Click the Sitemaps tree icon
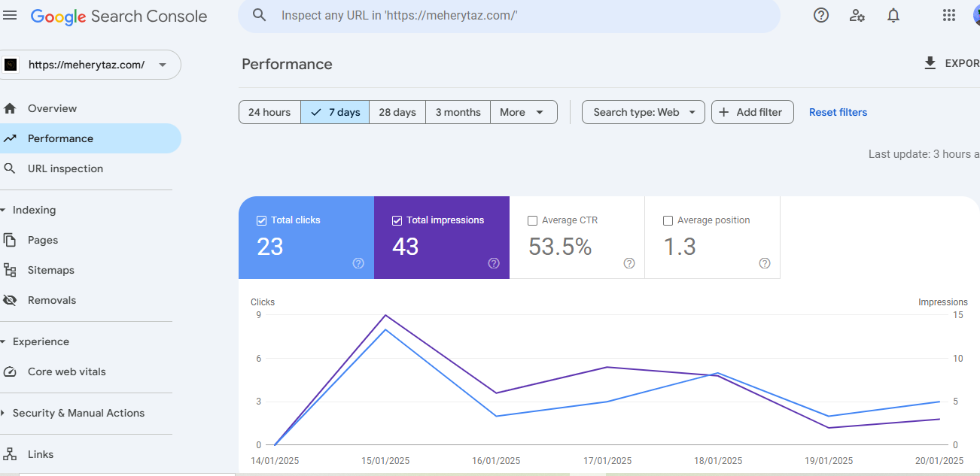The width and height of the screenshot is (980, 476). click(x=10, y=270)
